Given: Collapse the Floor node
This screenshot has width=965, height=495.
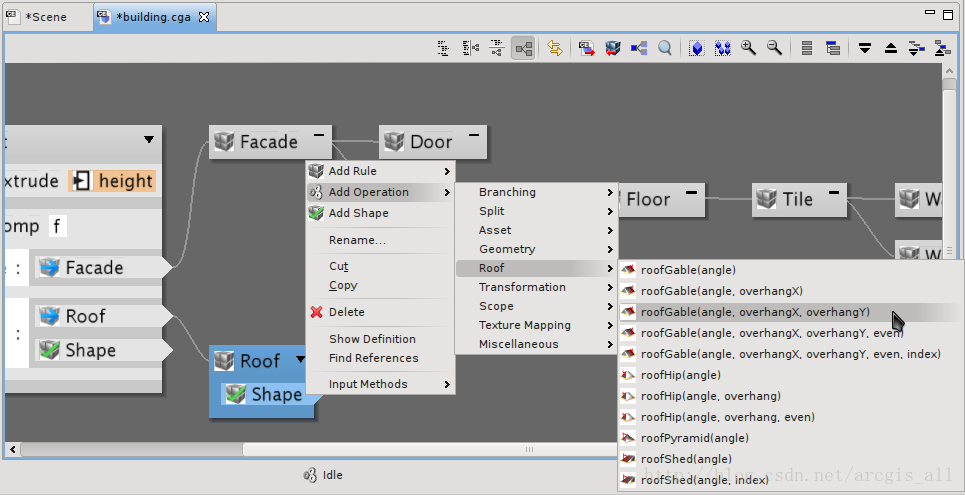Looking at the screenshot, I should click(x=692, y=192).
